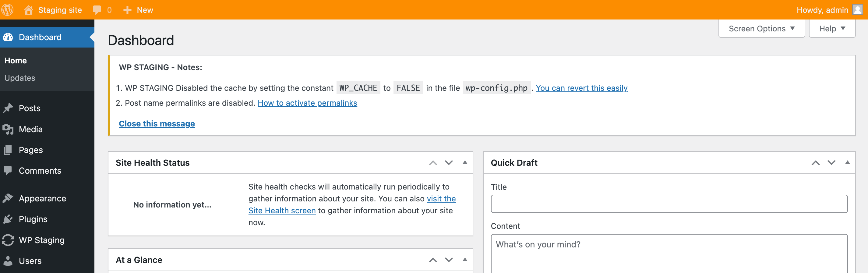Click the wp-config.php code label
Viewport: 868px width, 273px height.
tap(497, 88)
